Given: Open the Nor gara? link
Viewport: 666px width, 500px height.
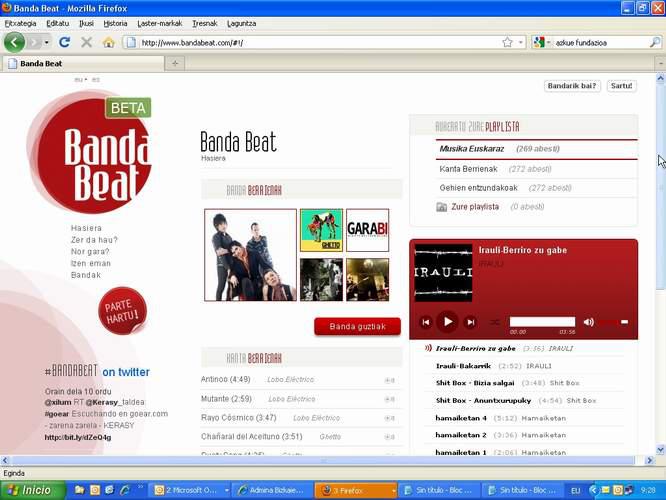Looking at the screenshot, I should click(90, 251).
